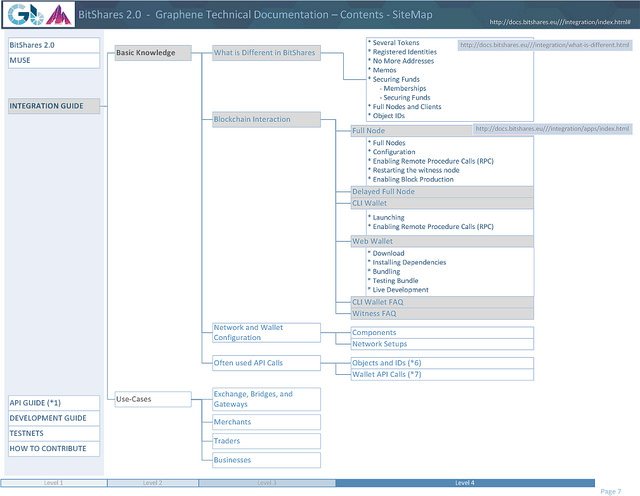Click the BitShares blue circular logo
Image resolution: width=640 pixels, height=496 pixels.
[x=36, y=15]
